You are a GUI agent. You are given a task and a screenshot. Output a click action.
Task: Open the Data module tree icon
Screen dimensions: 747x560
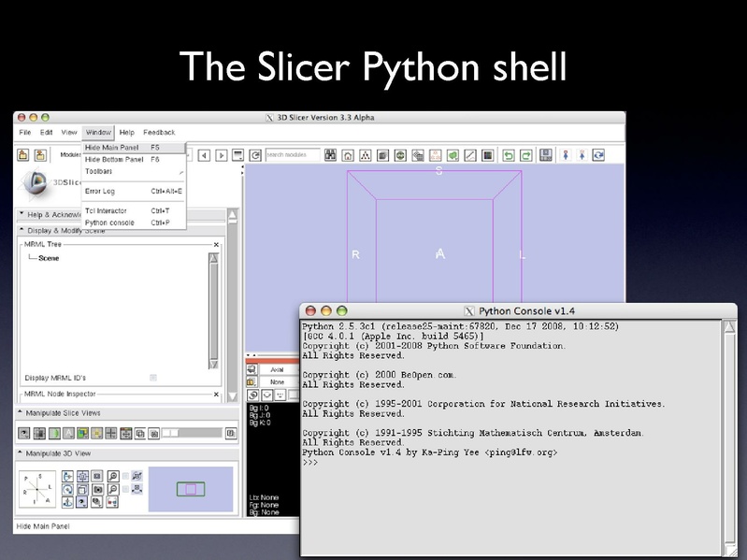click(x=366, y=155)
